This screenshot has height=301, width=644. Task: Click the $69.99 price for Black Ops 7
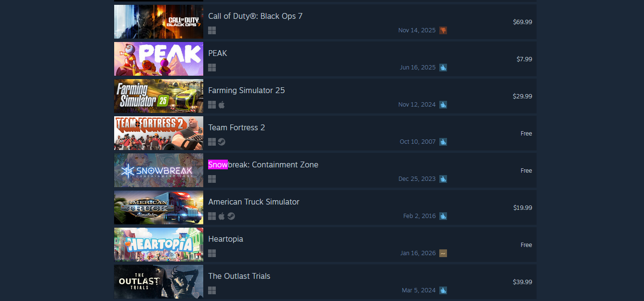523,22
